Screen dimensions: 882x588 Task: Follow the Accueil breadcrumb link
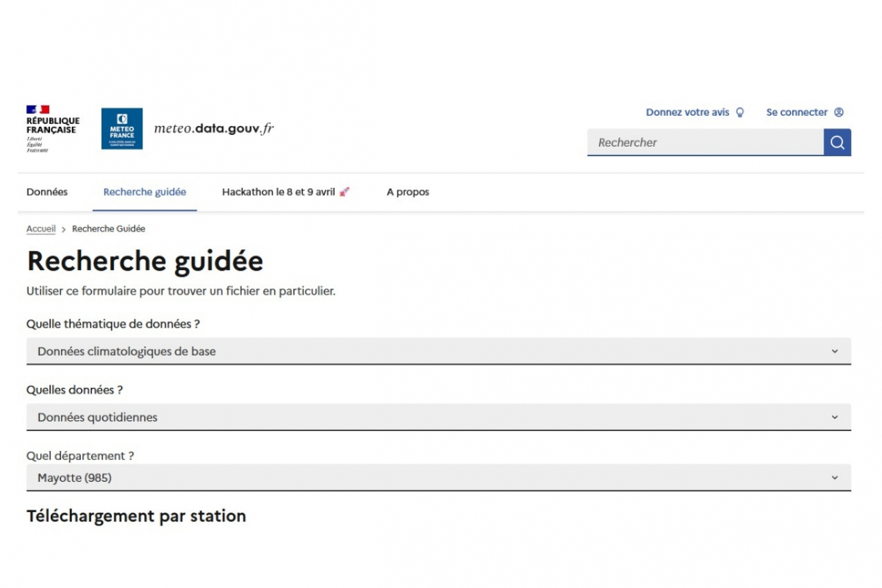41,229
